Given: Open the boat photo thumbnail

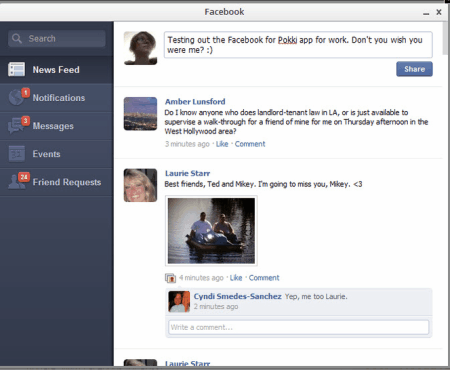Looking at the screenshot, I should tap(211, 231).
